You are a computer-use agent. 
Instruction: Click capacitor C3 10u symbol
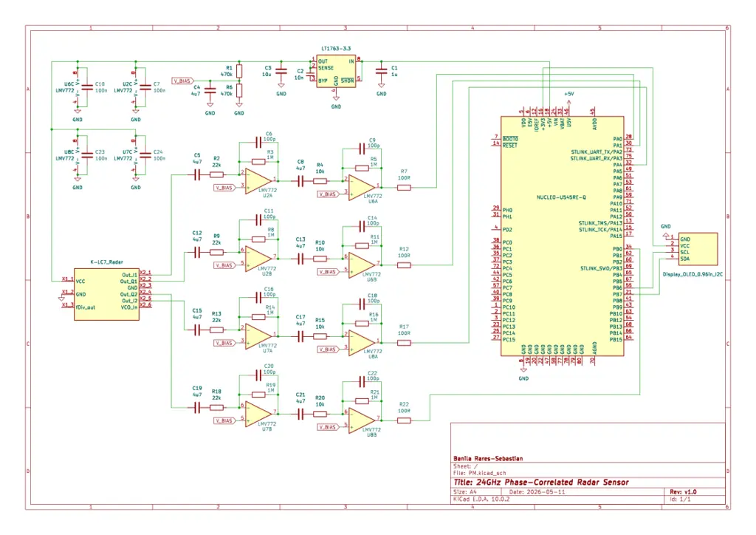(281, 72)
